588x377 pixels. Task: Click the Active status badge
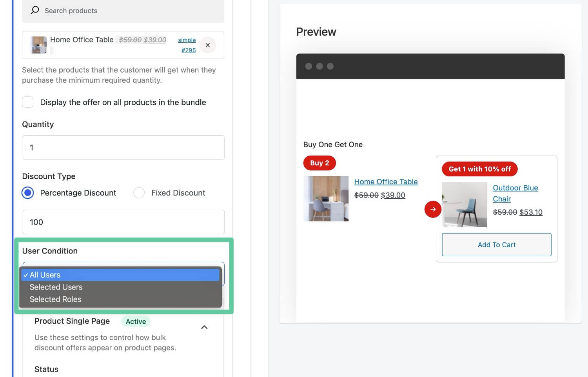pyautogui.click(x=136, y=321)
